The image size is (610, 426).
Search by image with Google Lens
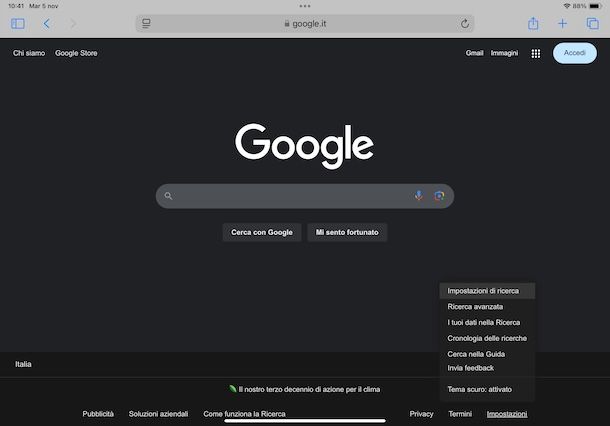click(x=439, y=196)
